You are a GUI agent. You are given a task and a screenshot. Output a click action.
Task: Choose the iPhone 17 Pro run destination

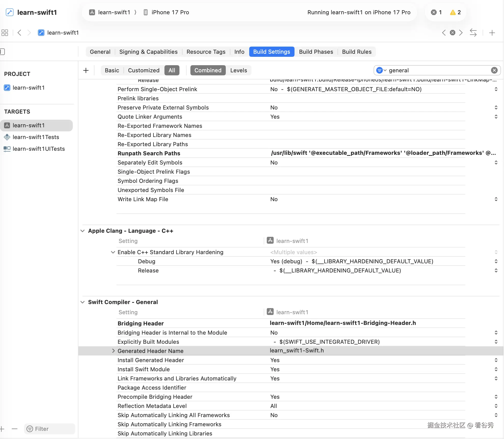(166, 12)
